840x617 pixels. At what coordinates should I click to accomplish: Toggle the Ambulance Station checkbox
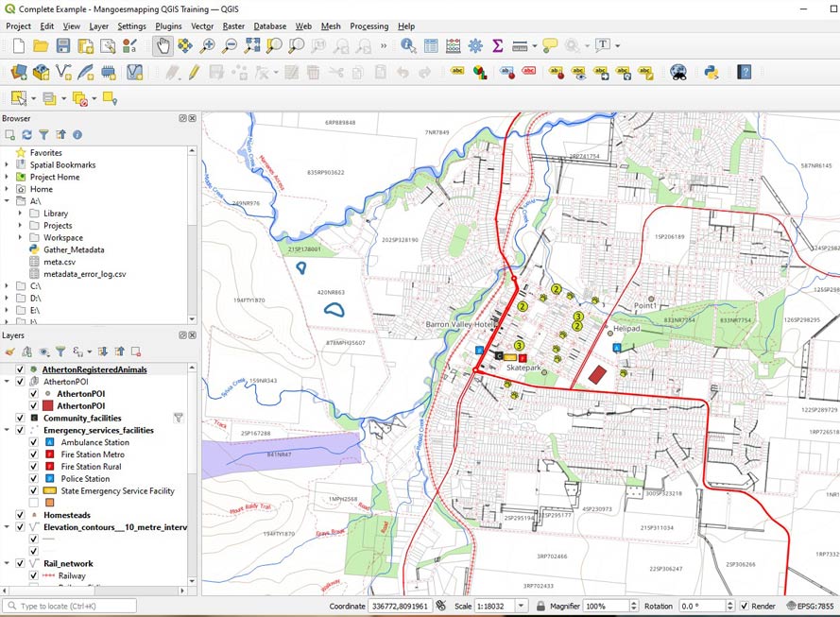pyautogui.click(x=34, y=442)
